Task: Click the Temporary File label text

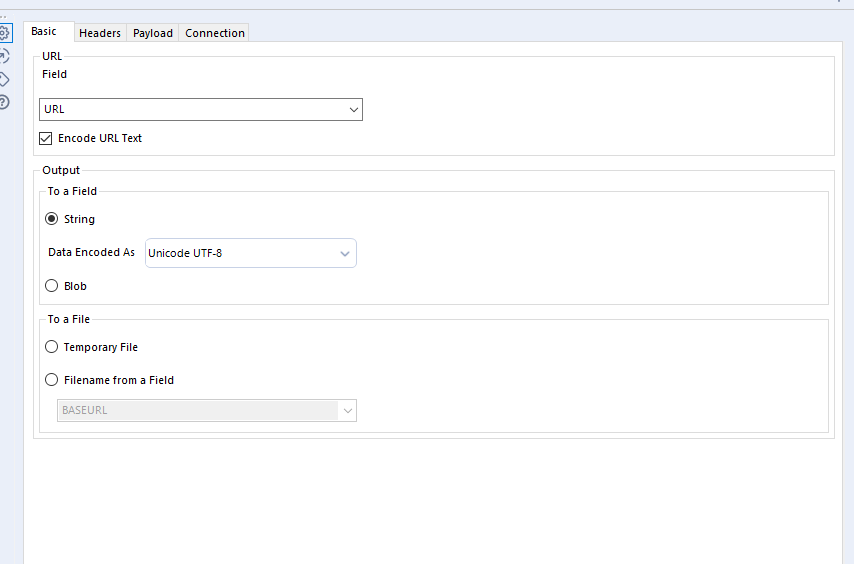Action: click(101, 347)
